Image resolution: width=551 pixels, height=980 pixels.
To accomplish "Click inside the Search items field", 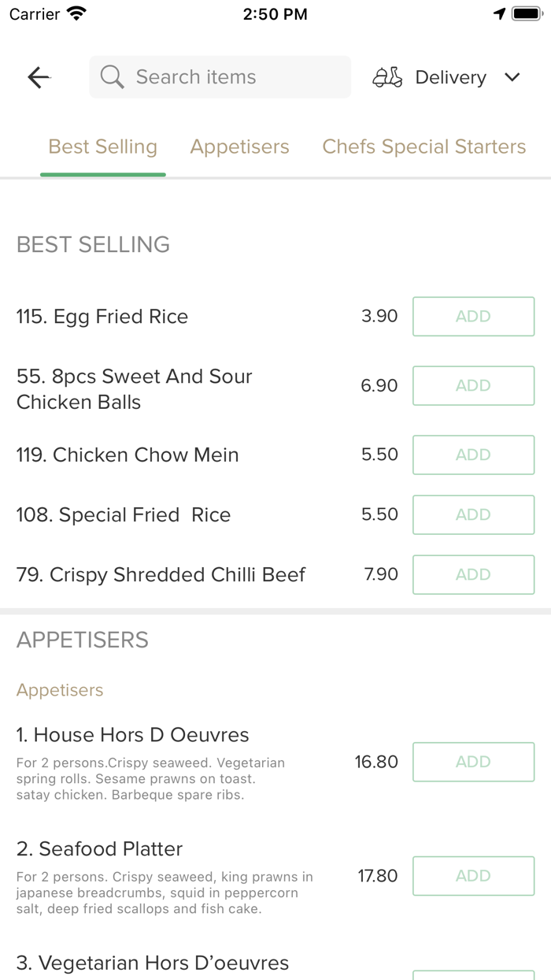I will click(x=220, y=76).
